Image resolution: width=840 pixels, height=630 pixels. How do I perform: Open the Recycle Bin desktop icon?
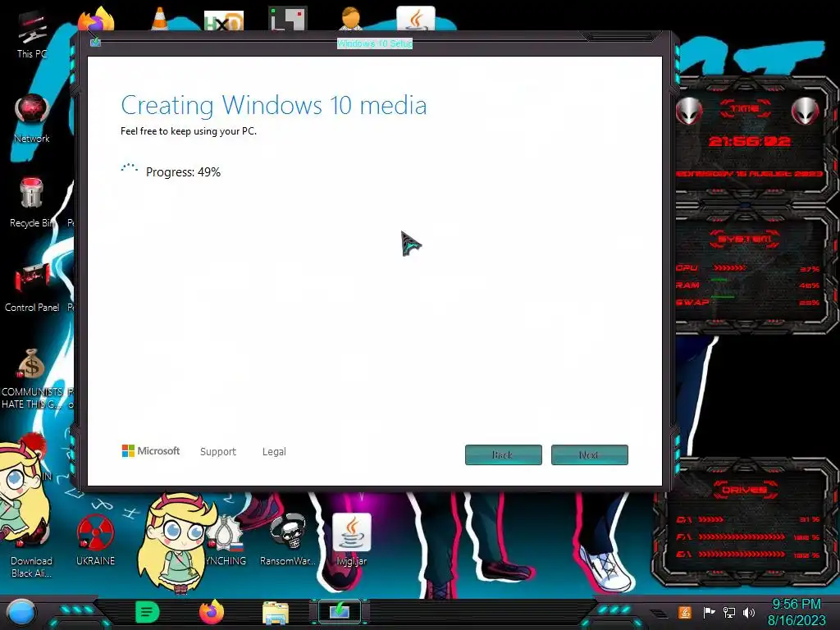pos(32,203)
